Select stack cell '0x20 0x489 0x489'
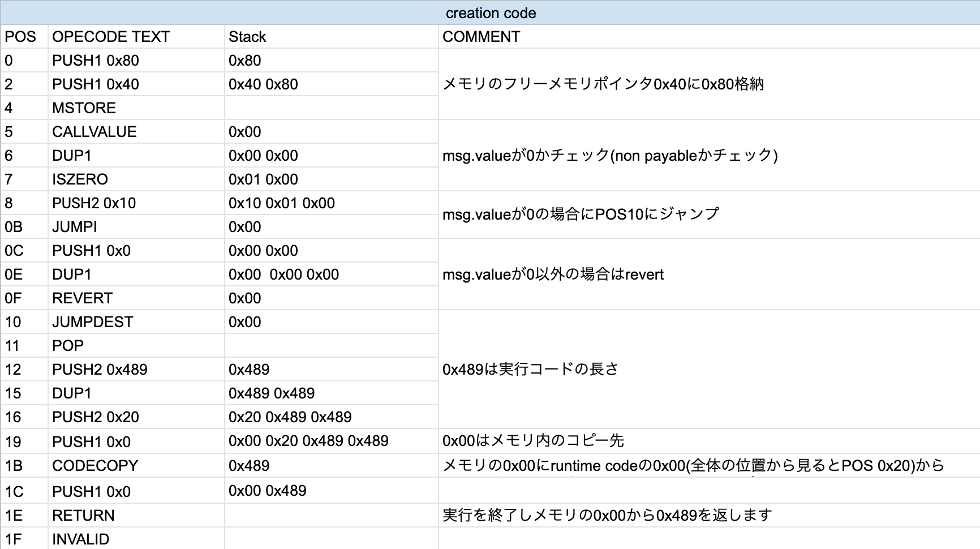980x549 pixels. coord(331,417)
